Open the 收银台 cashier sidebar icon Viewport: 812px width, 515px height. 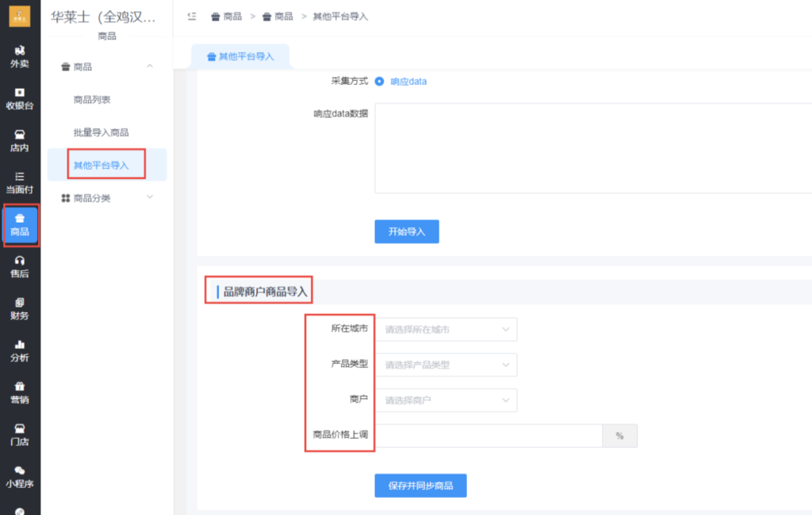coord(20,98)
